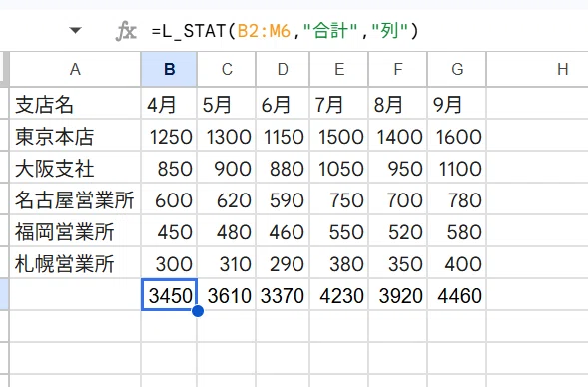Screen dimensions: 588x387
Task: Select the 福岡営業所 cell
Action: (75, 230)
